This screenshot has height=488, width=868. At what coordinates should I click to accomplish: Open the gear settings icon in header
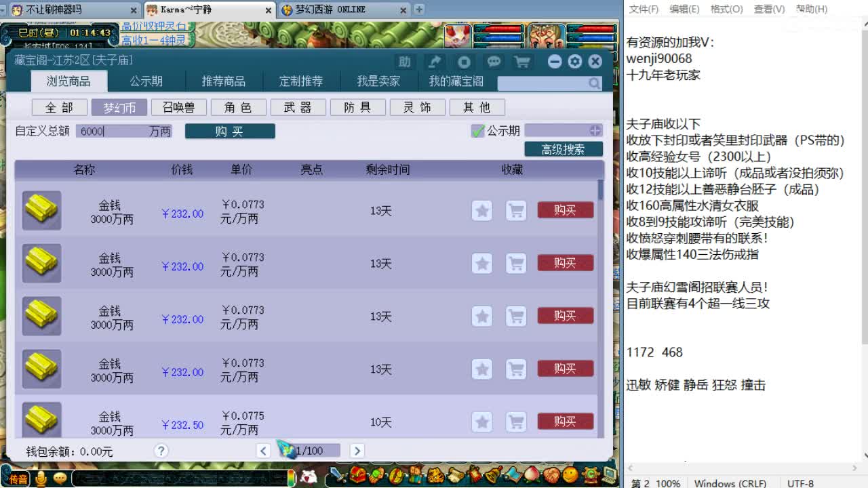(575, 62)
